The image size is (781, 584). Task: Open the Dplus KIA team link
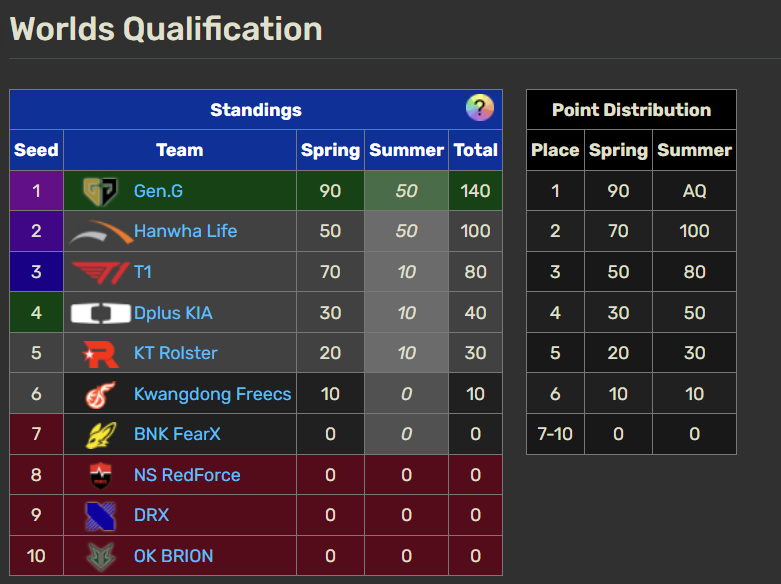173,313
